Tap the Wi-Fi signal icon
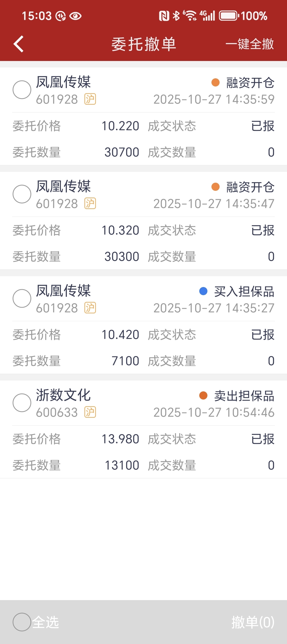Viewport: 287px width, 644px height. [x=190, y=15]
